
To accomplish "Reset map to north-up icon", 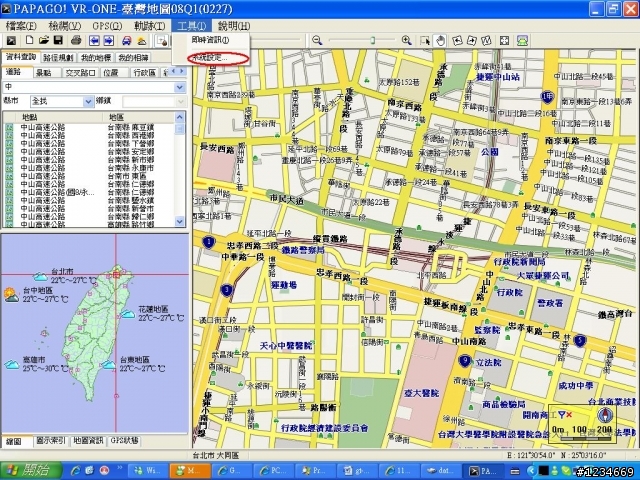I will pos(486,41).
